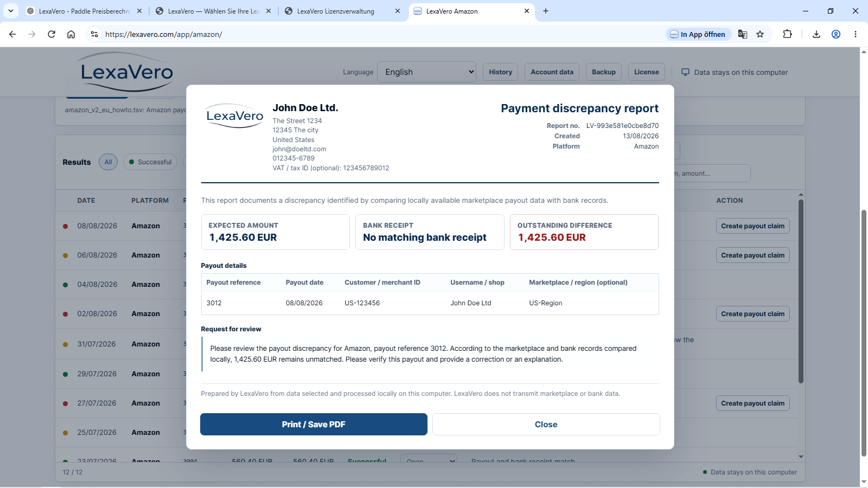Click the expected amount 1,425.60 EUR
This screenshot has width=868, height=488.
243,237
